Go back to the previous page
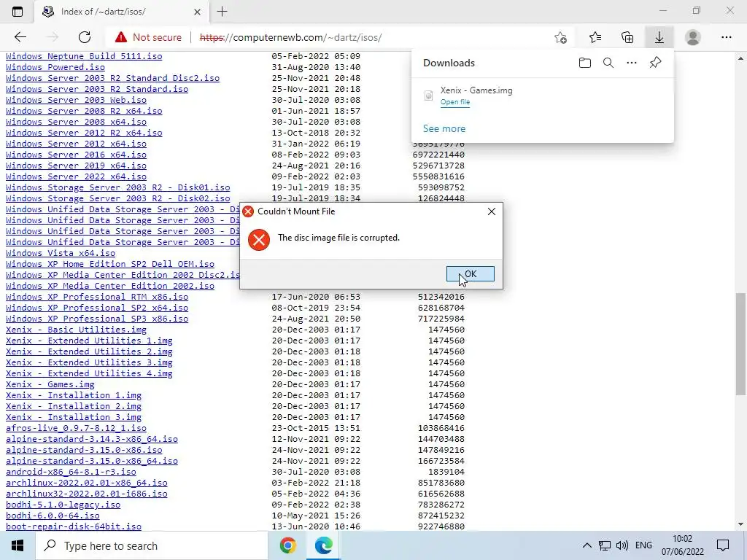Image resolution: width=747 pixels, height=560 pixels. pos(20,37)
